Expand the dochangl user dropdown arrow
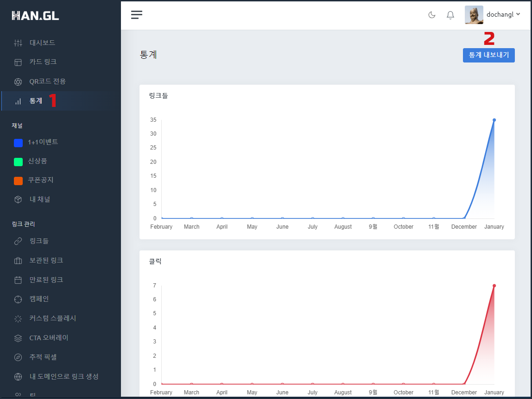532x399 pixels. pyautogui.click(x=518, y=14)
